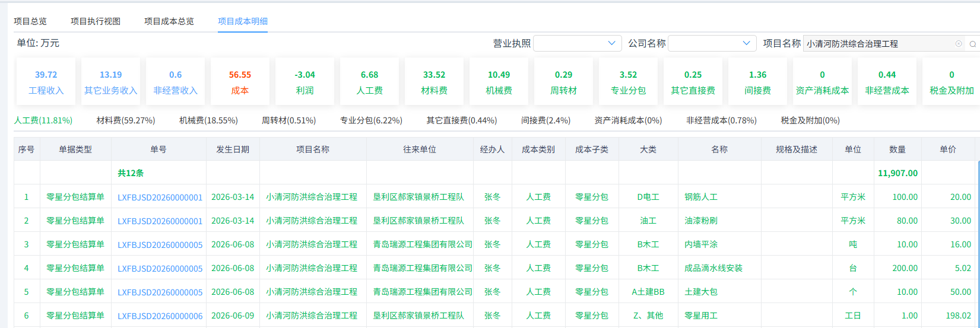Viewport: 980px width, 328px height.
Task: Click the 发生日期 column header
Action: tap(233, 149)
